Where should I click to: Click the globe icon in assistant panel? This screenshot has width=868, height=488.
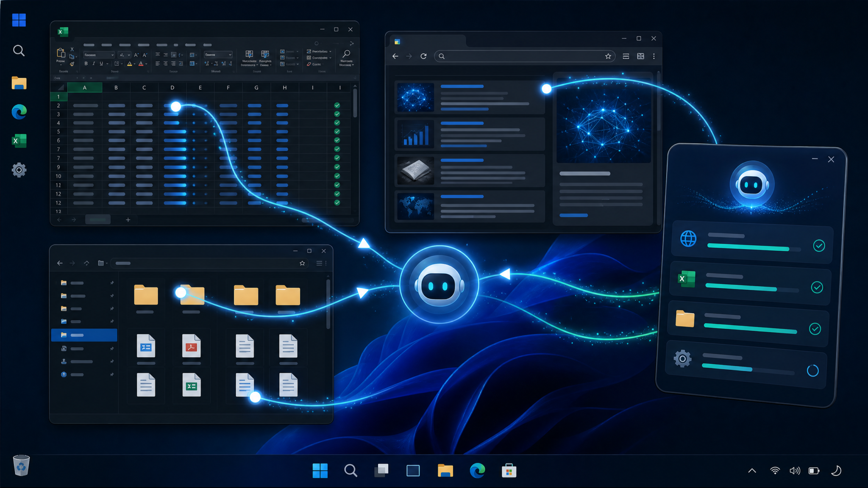pos(688,238)
